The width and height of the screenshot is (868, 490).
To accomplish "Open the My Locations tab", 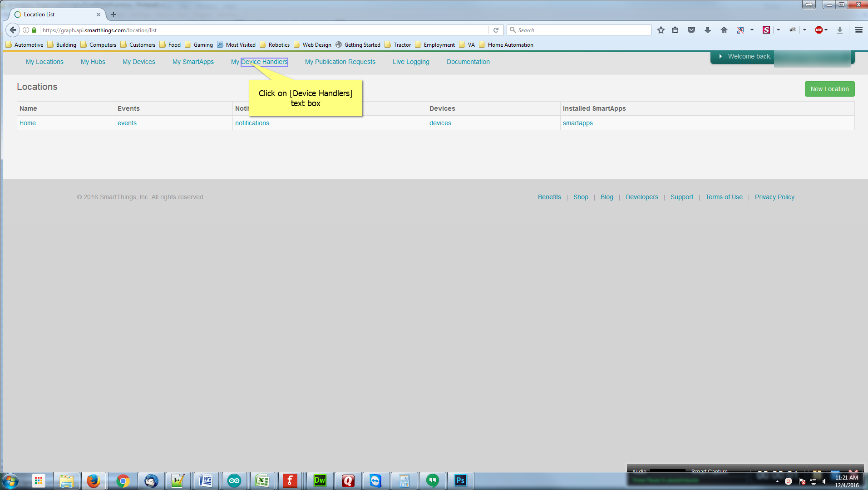I will (x=44, y=62).
